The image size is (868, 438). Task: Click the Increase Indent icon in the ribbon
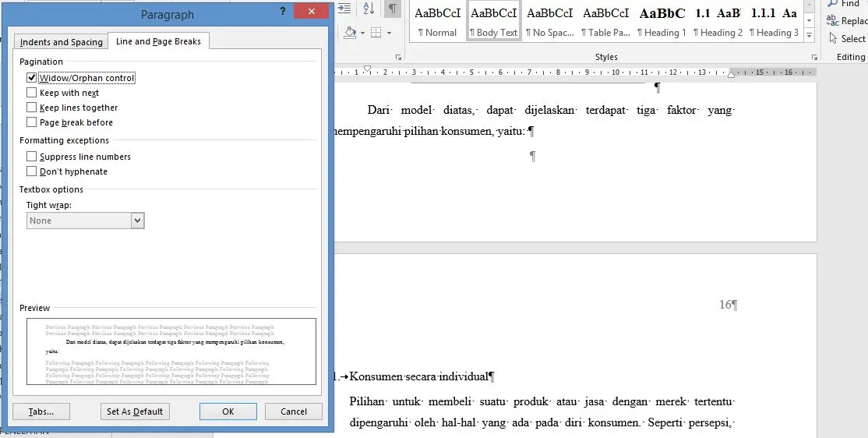344,9
